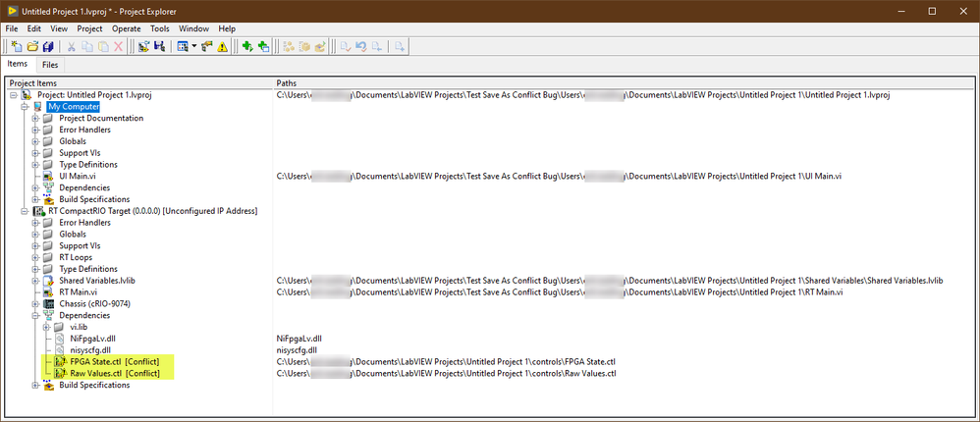Click the green plus add target icon
The width and height of the screenshot is (980, 422).
(x=247, y=46)
